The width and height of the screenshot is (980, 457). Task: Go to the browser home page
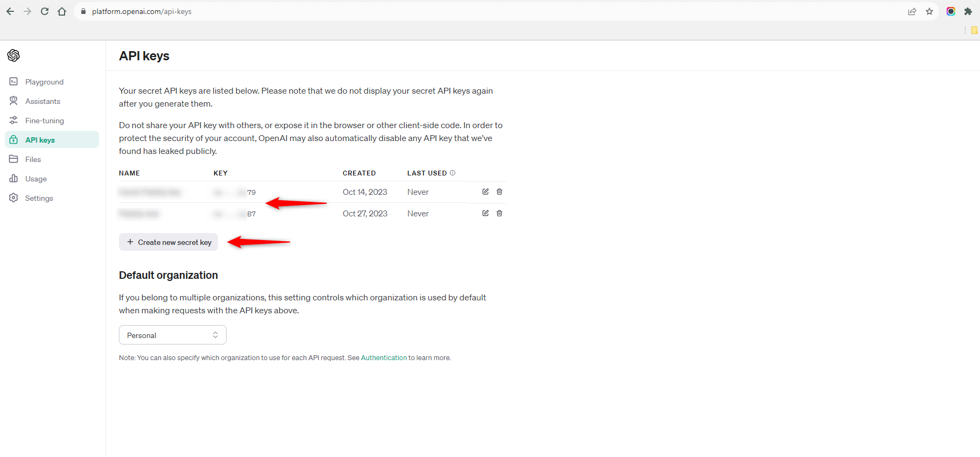[62, 11]
